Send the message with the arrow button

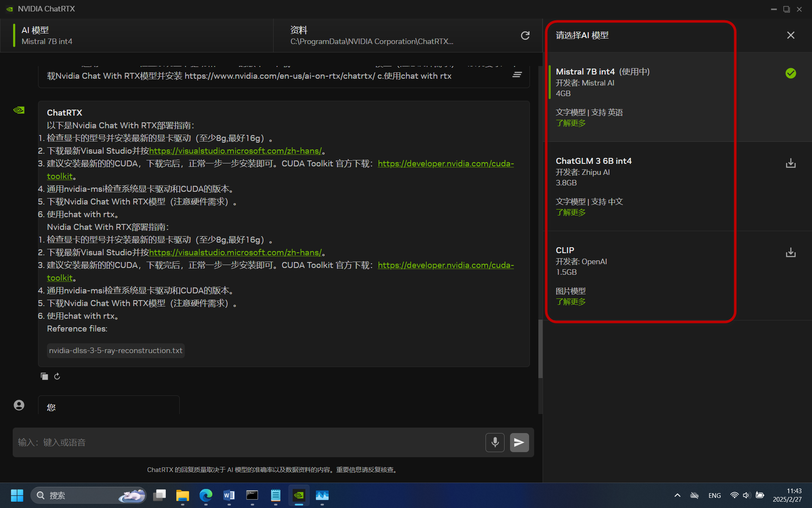click(519, 442)
